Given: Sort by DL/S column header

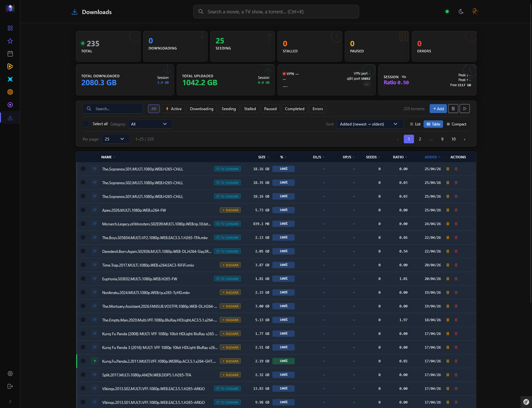Looking at the screenshot, I should (319, 157).
